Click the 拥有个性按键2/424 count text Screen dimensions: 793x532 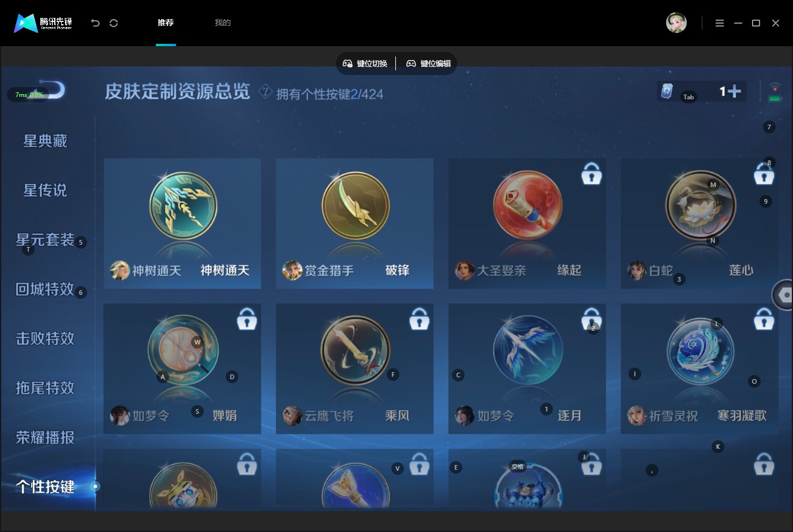pos(330,94)
